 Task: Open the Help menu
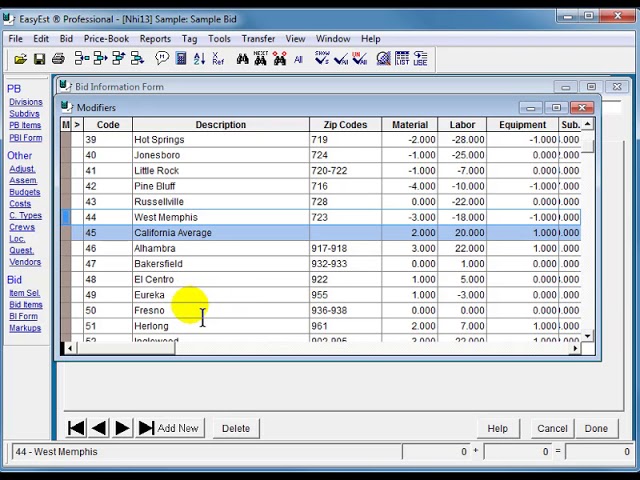click(x=371, y=39)
